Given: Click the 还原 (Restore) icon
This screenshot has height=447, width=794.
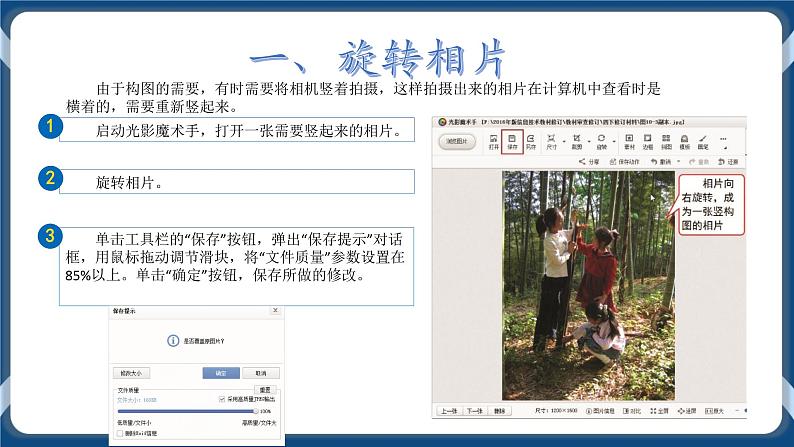Looking at the screenshot, I should tap(728, 161).
